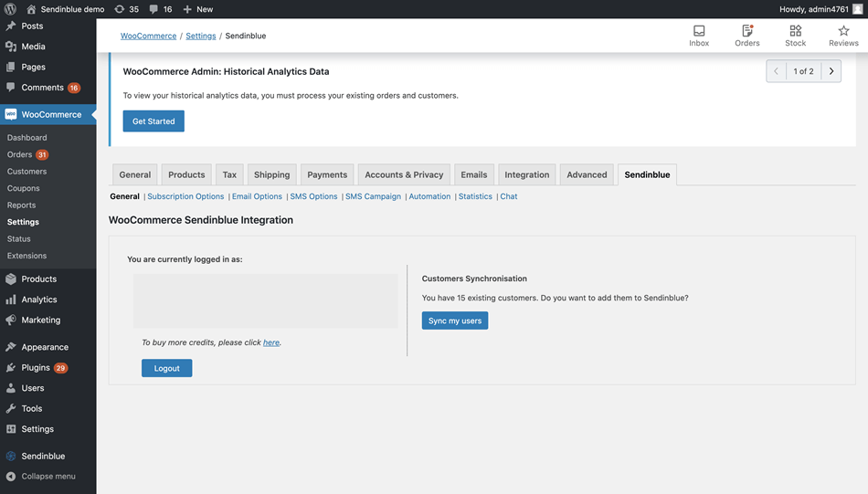Screen dimensions: 868x494
Task: Open the SMS Options sub-section
Action: (313, 196)
